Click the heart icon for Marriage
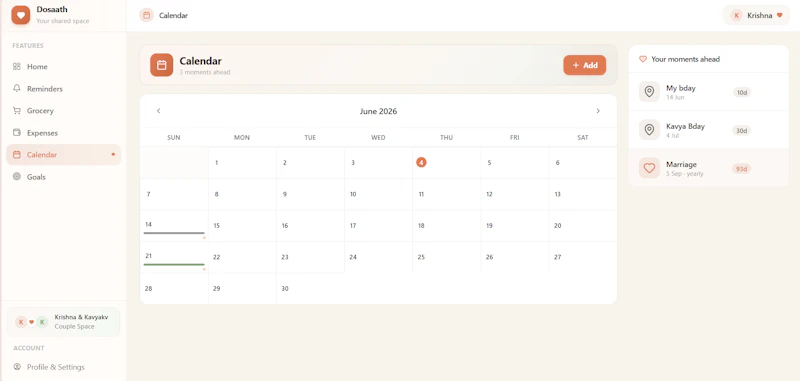This screenshot has width=800, height=381. (x=649, y=168)
